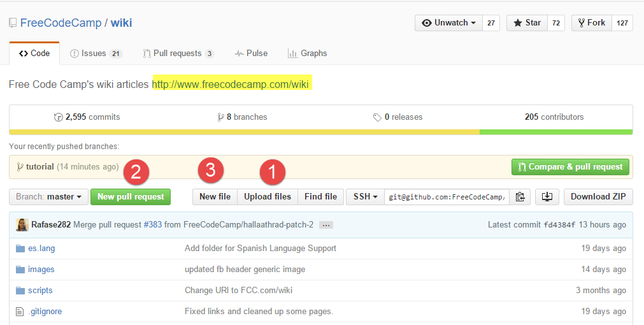Open the Pull requests tab
644x325 pixels.
178,54
